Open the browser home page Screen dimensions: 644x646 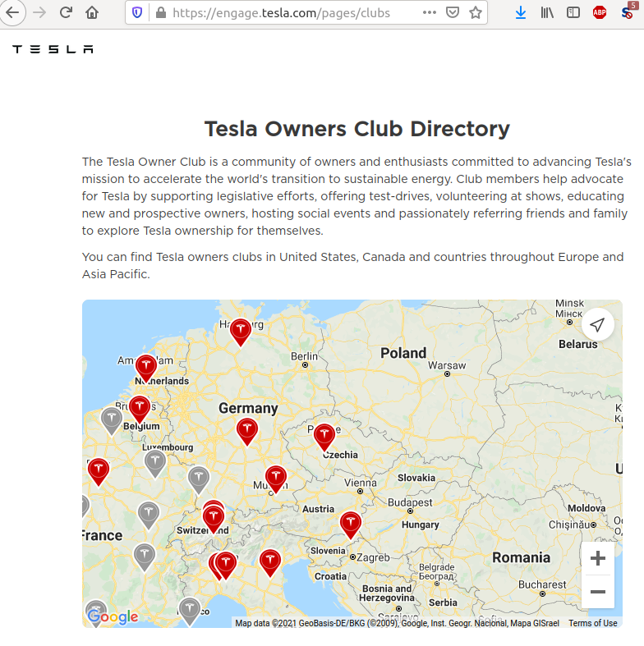(x=92, y=13)
